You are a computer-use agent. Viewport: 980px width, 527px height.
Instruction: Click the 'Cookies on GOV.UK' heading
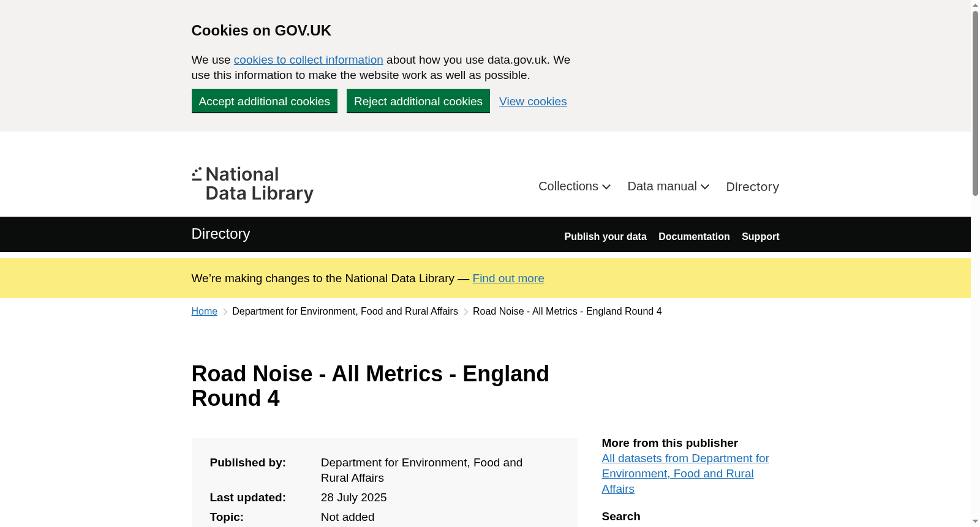[x=261, y=31]
